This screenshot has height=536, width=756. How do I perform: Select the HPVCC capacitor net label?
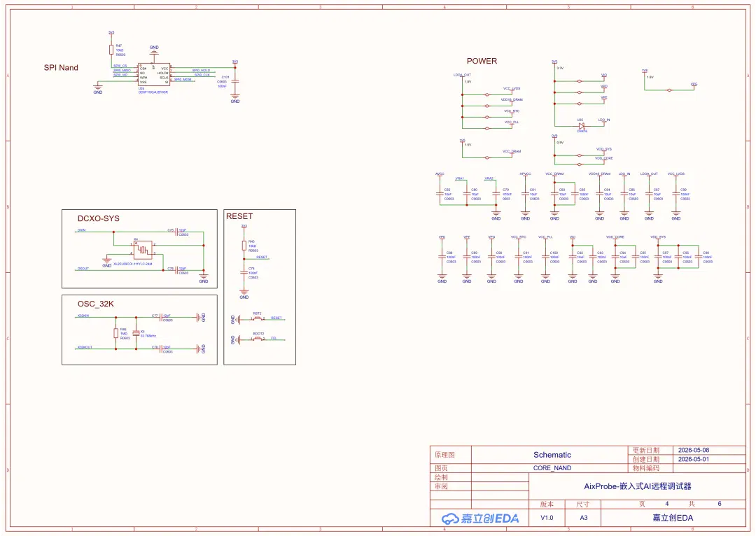[x=525, y=174]
